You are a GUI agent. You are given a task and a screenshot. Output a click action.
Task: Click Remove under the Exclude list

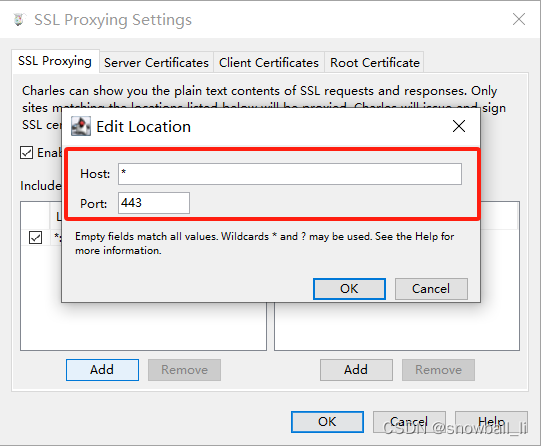pyautogui.click(x=438, y=370)
